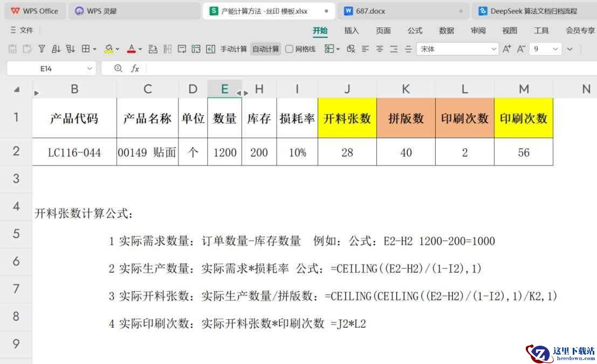Open the Name Box E14 dropdown
This screenshot has height=364, width=597.
tap(90, 68)
